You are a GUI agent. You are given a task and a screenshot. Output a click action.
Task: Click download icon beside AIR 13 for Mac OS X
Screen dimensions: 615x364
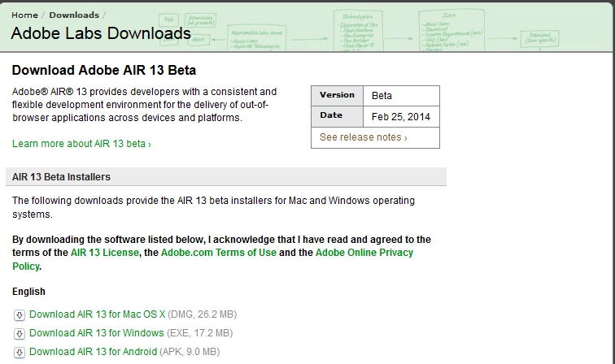click(20, 315)
